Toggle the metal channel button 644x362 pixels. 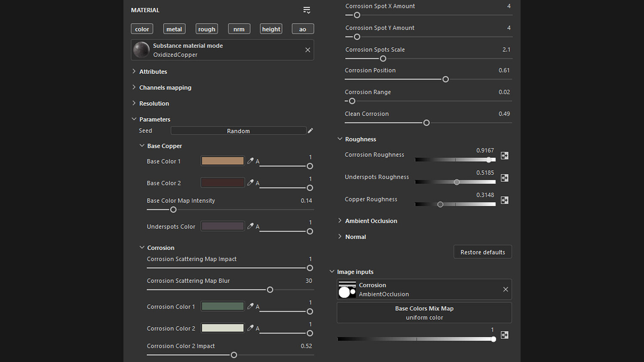coord(174,29)
